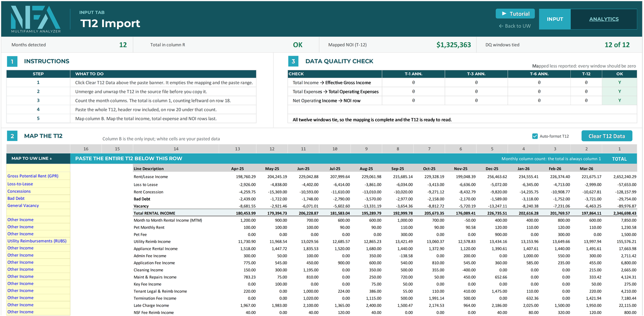
Task: Select the OK status for Total in column R
Action: tap(297, 45)
